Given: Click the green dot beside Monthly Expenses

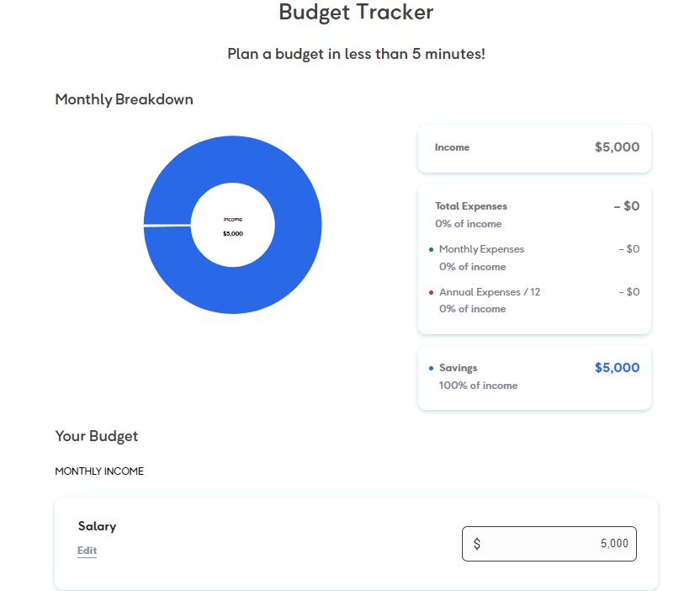Looking at the screenshot, I should [x=431, y=249].
